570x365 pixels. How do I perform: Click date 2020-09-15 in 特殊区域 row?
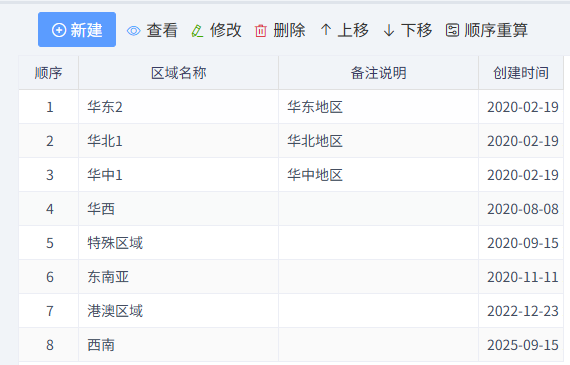click(523, 243)
